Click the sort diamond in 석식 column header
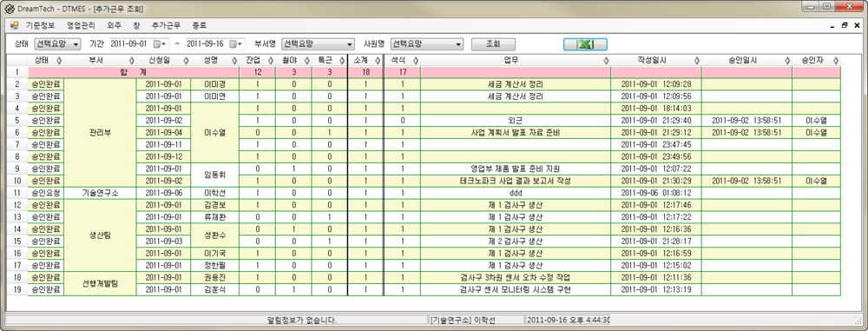 [x=415, y=61]
